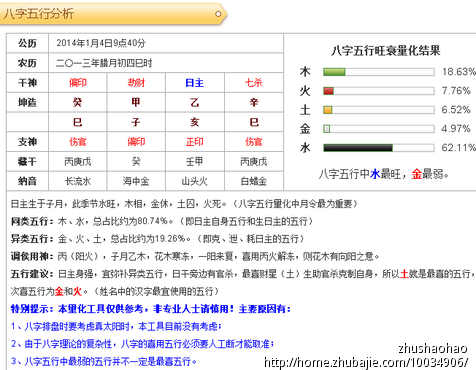Click the bold 五行建议 label
This screenshot has width=476, height=370.
pos(32,274)
